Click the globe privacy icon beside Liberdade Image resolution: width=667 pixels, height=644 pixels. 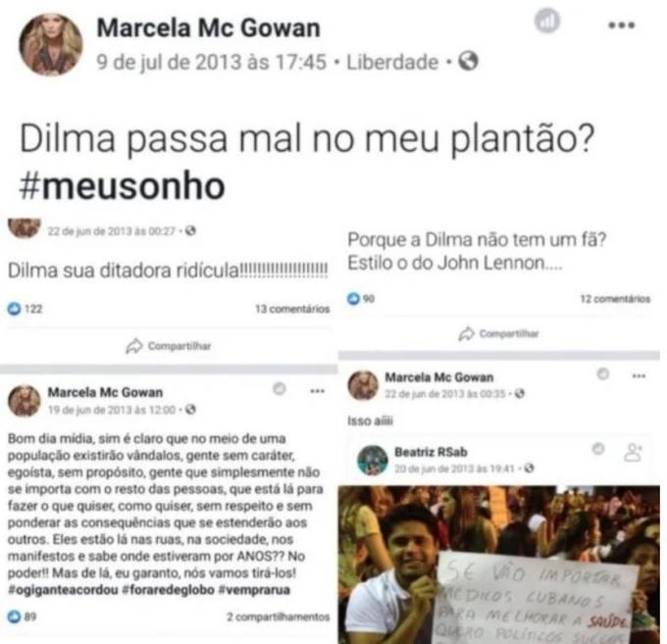468,61
